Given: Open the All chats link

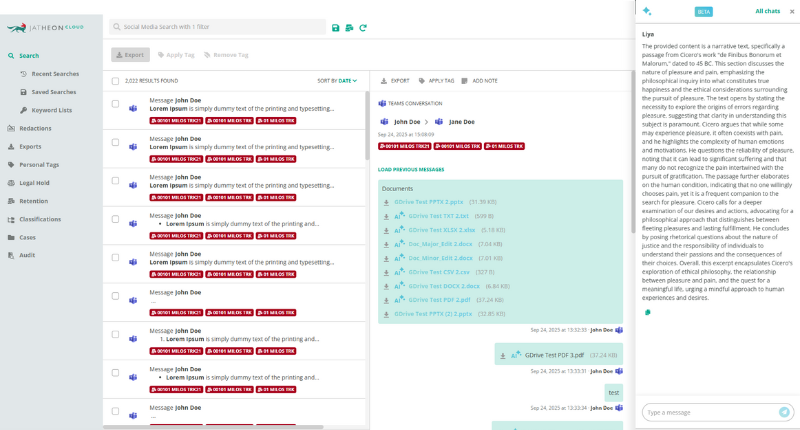Looking at the screenshot, I should [767, 11].
